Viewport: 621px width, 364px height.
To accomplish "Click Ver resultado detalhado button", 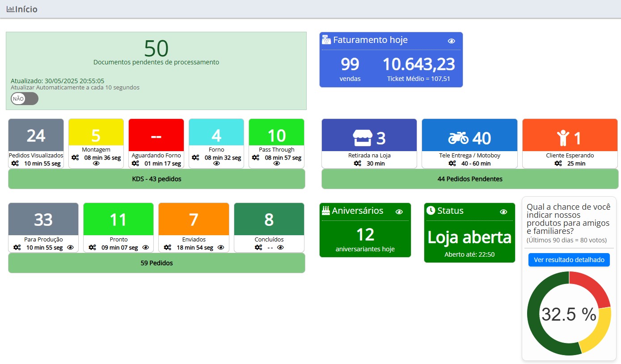I will tap(569, 260).
